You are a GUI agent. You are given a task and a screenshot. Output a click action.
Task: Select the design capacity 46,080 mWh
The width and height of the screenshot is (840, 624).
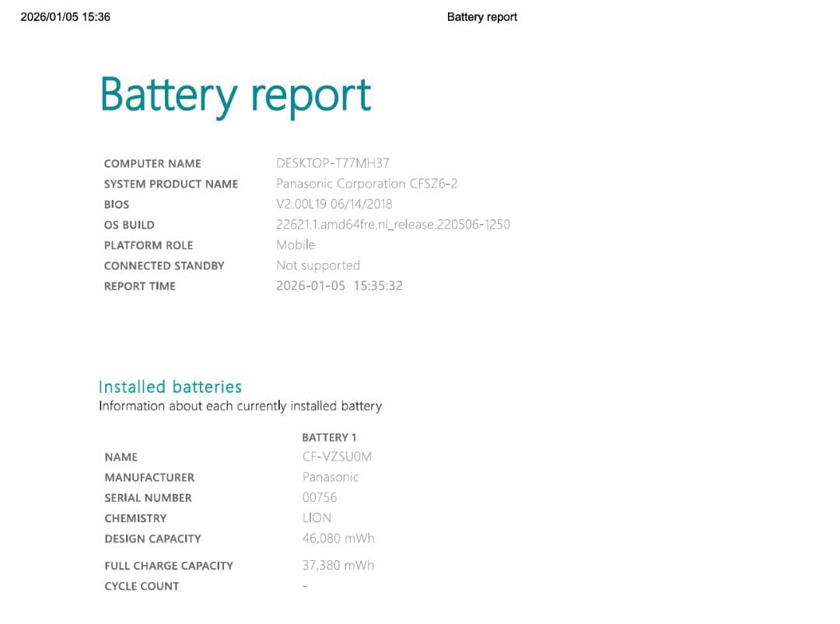[x=338, y=538]
